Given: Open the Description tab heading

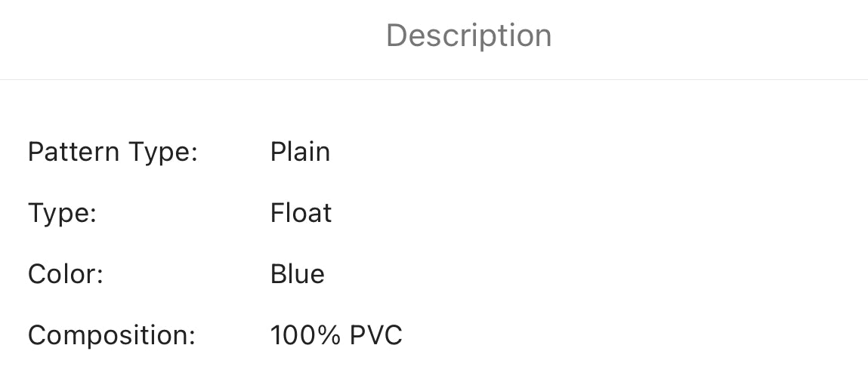Looking at the screenshot, I should (468, 35).
